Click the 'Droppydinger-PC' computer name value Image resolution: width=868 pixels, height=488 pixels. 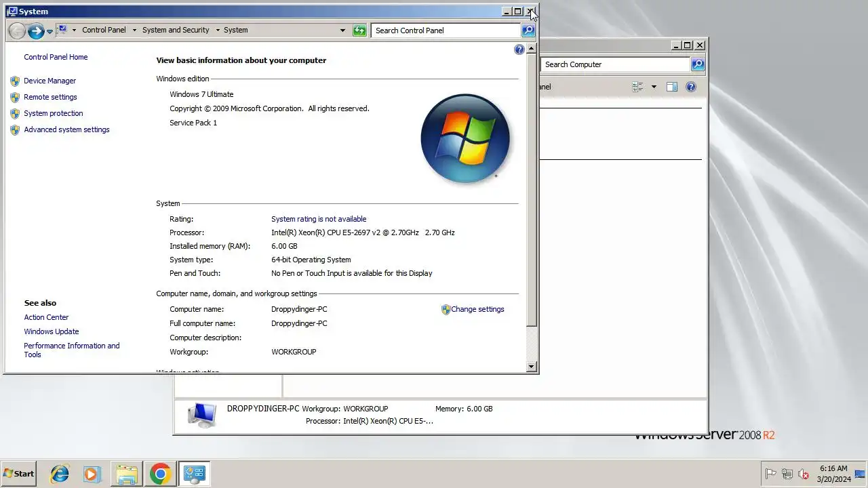pos(299,309)
